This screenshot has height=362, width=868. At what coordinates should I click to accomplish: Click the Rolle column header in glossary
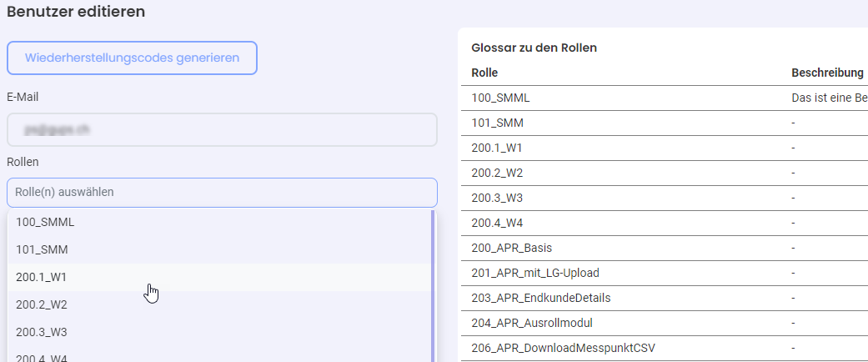(x=484, y=73)
